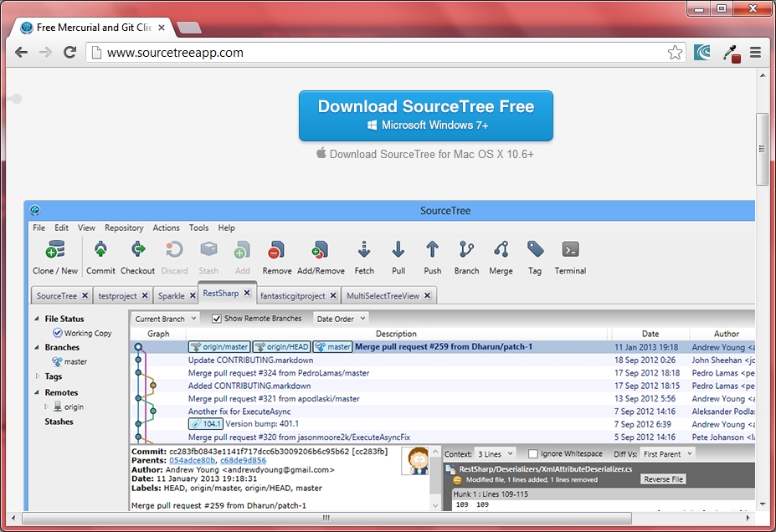Enable Ignore Whitespace in the diff panel
This screenshot has height=532, width=776.
533,453
